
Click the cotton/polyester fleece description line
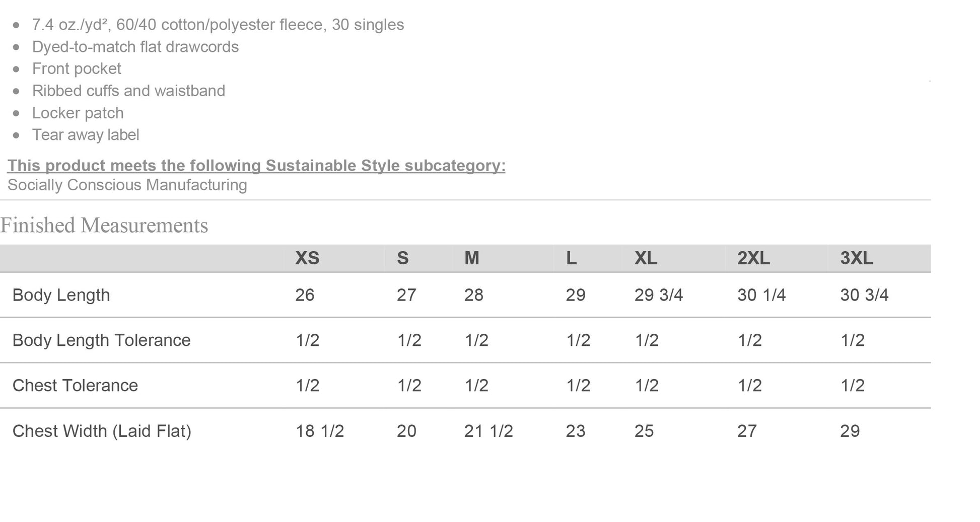pos(218,25)
